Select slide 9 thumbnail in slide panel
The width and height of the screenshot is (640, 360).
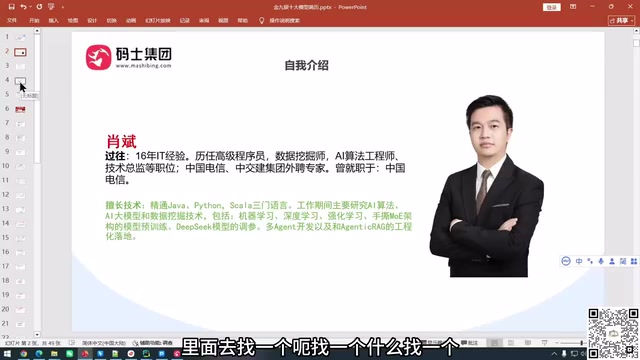tap(20, 152)
